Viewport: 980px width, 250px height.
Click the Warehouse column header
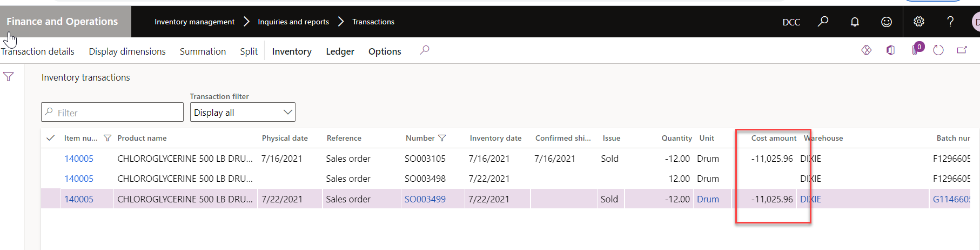[823, 138]
